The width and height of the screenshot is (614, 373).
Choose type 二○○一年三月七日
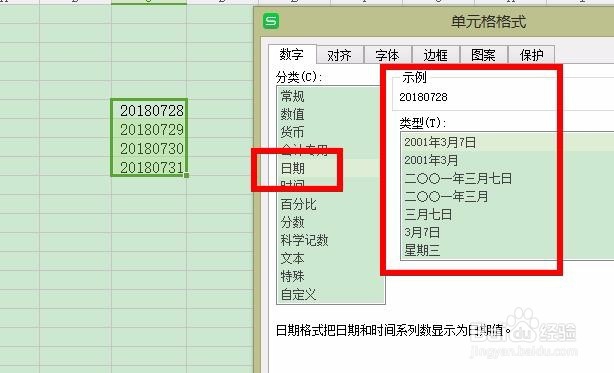click(458, 178)
